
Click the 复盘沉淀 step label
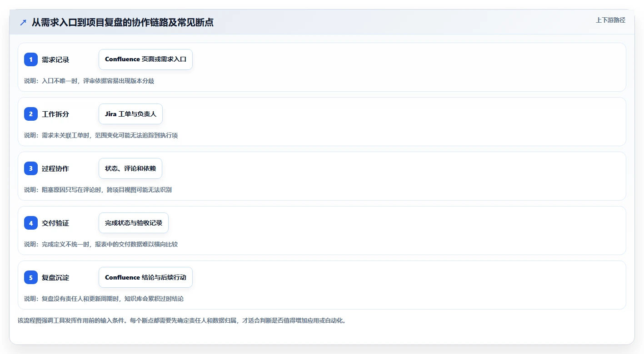[x=55, y=277]
